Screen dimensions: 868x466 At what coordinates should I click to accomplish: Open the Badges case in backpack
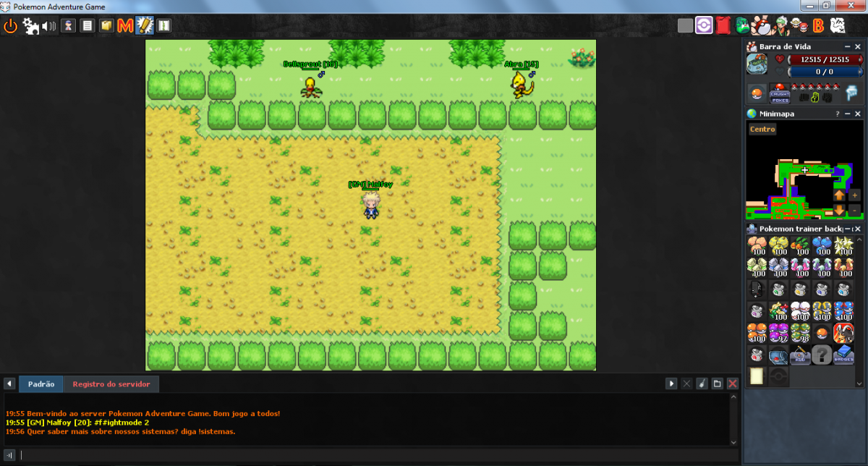(x=844, y=355)
